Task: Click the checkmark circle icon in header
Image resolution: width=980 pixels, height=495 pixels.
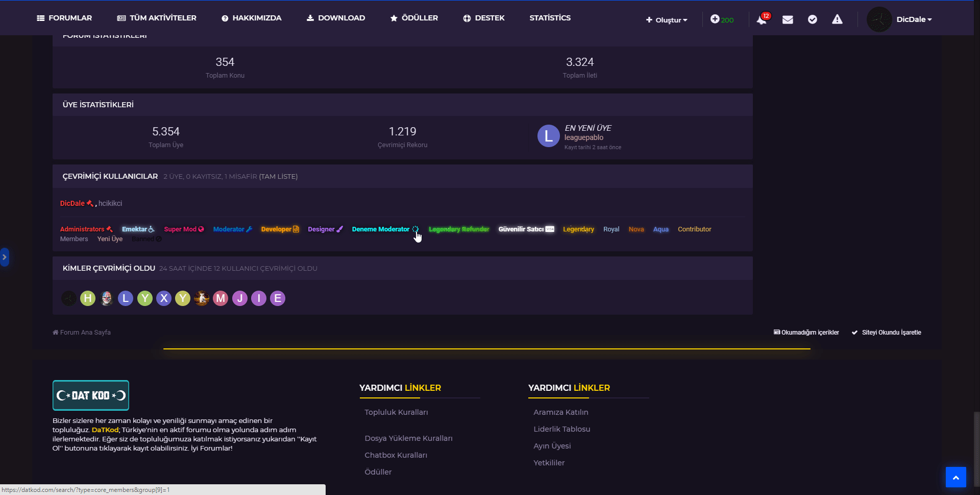Action: [x=813, y=19]
